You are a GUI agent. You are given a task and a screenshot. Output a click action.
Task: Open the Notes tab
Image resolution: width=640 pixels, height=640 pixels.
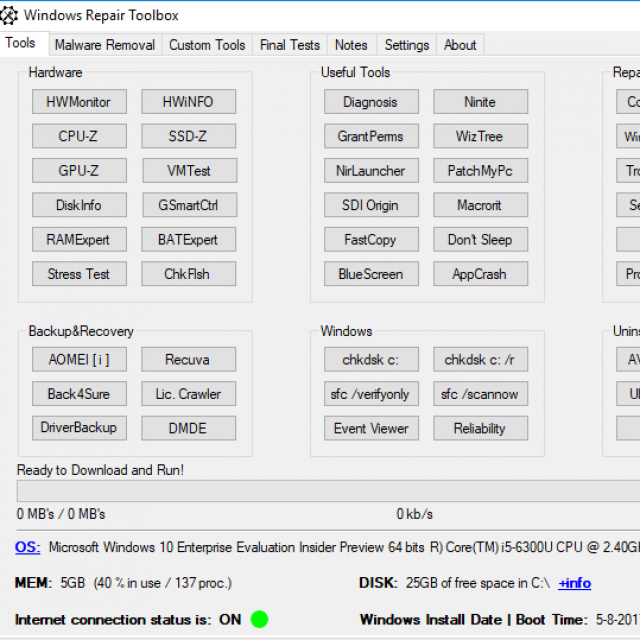coord(351,44)
